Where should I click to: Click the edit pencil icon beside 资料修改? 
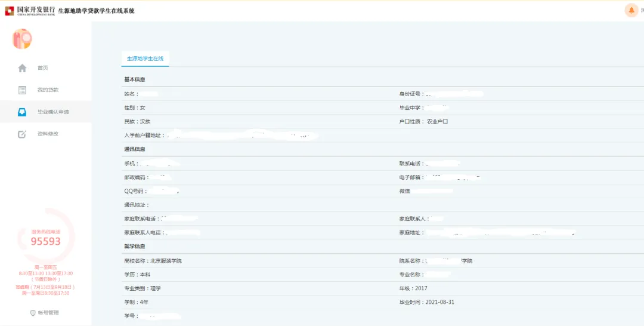pyautogui.click(x=22, y=134)
